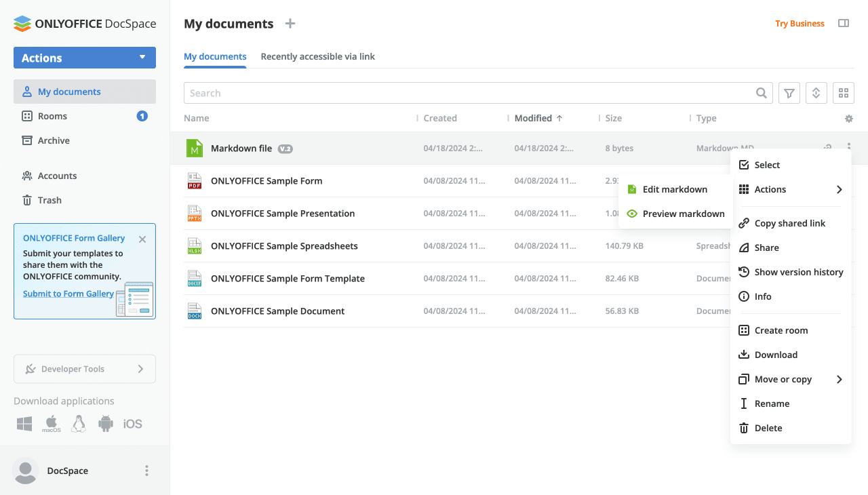Image resolution: width=868 pixels, height=495 pixels.
Task: Sort by the Size column header
Action: coord(614,118)
